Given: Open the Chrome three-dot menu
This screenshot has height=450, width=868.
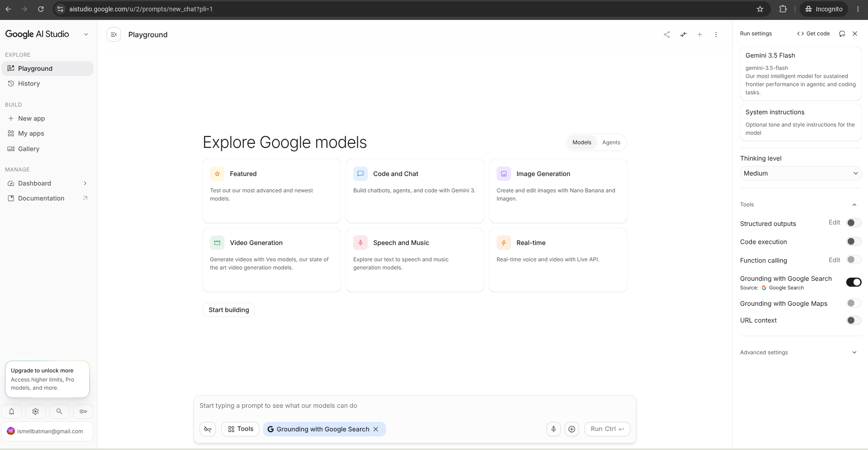Looking at the screenshot, I should coord(858,9).
